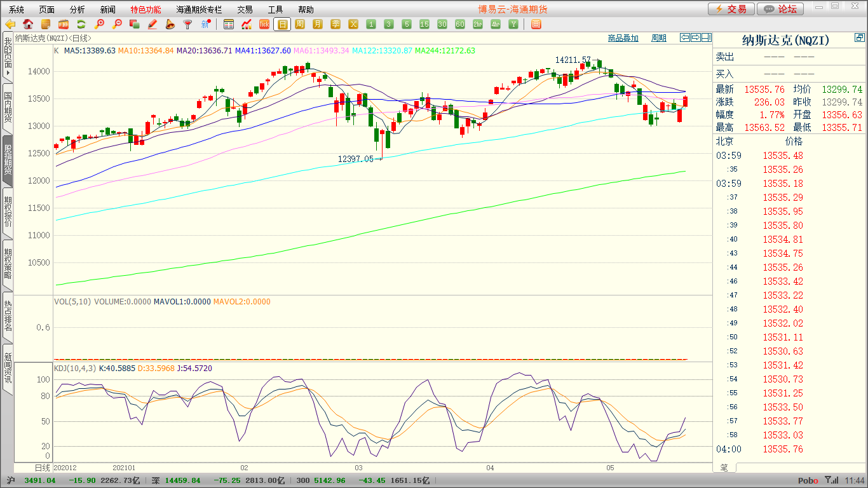Click the green Y period button
868x488 pixels.
(513, 24)
